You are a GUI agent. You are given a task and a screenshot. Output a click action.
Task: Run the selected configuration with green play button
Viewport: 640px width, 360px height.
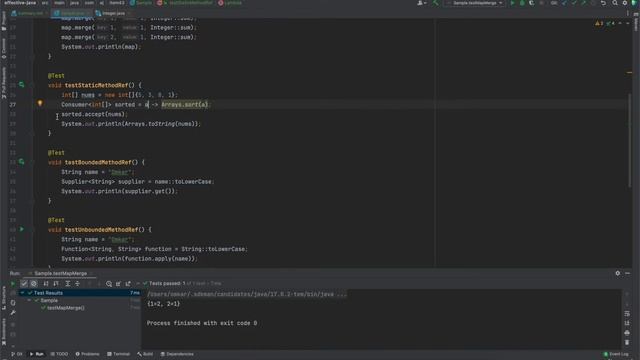click(513, 3)
